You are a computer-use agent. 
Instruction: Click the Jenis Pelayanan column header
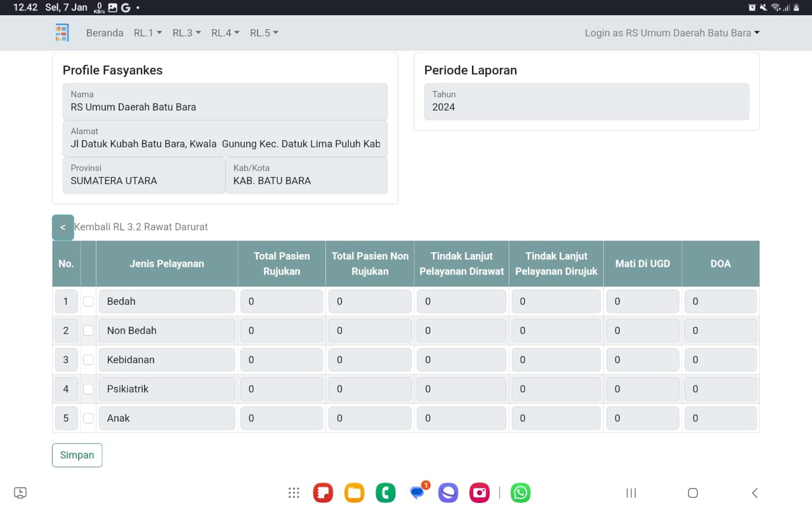click(x=167, y=264)
